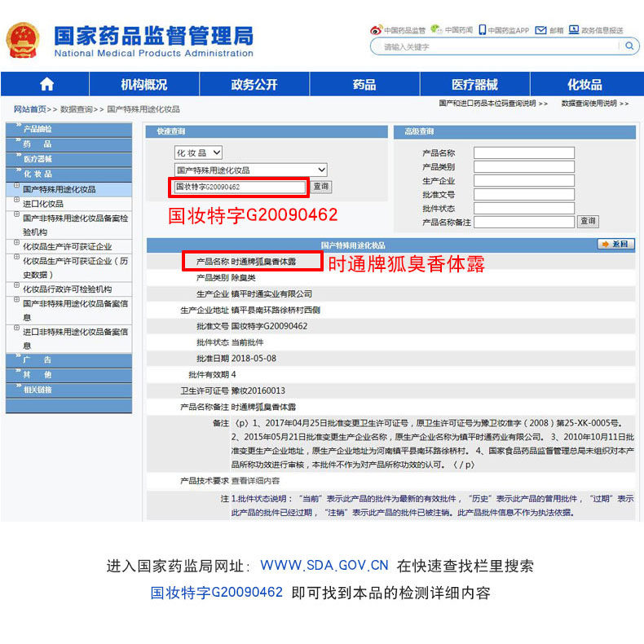Focus the header keyword search field
The height and width of the screenshot is (644, 644).
click(499, 46)
